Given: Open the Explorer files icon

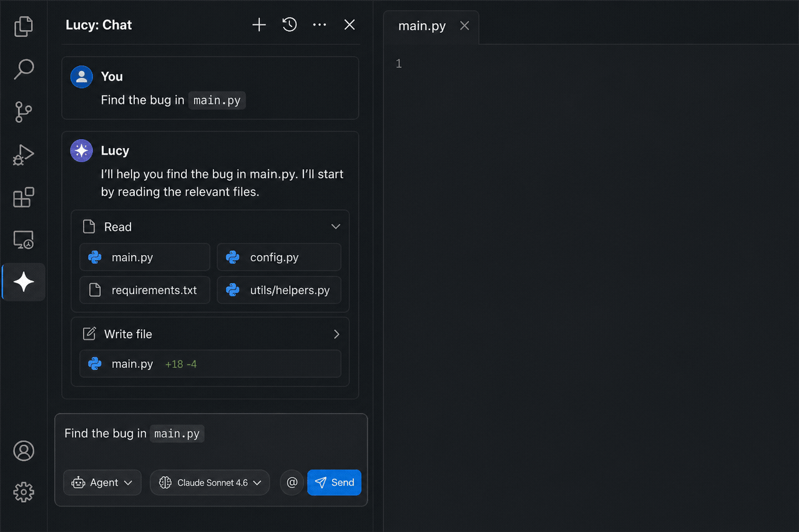Looking at the screenshot, I should [x=24, y=26].
